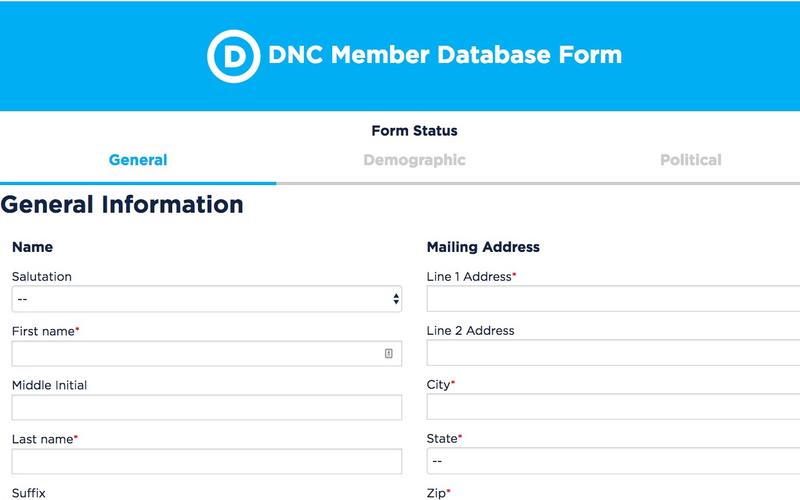Focus the Line 2 Address field
This screenshot has height=500, width=800.
pos(612,353)
